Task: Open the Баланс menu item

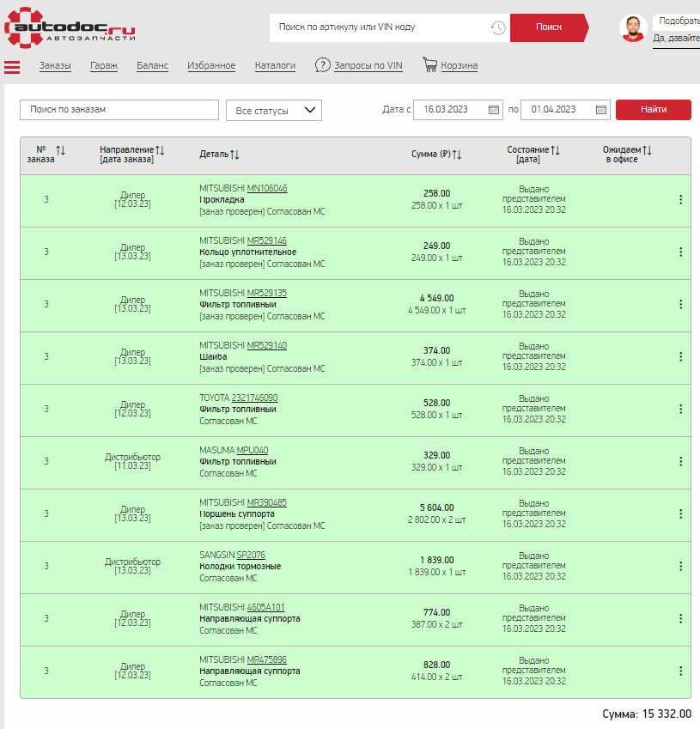Action: (152, 65)
